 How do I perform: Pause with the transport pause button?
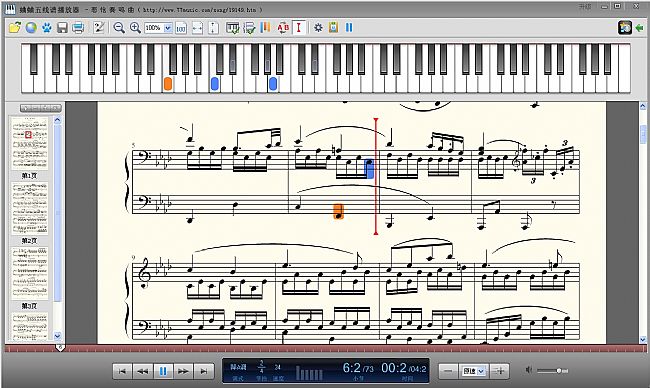(x=163, y=371)
